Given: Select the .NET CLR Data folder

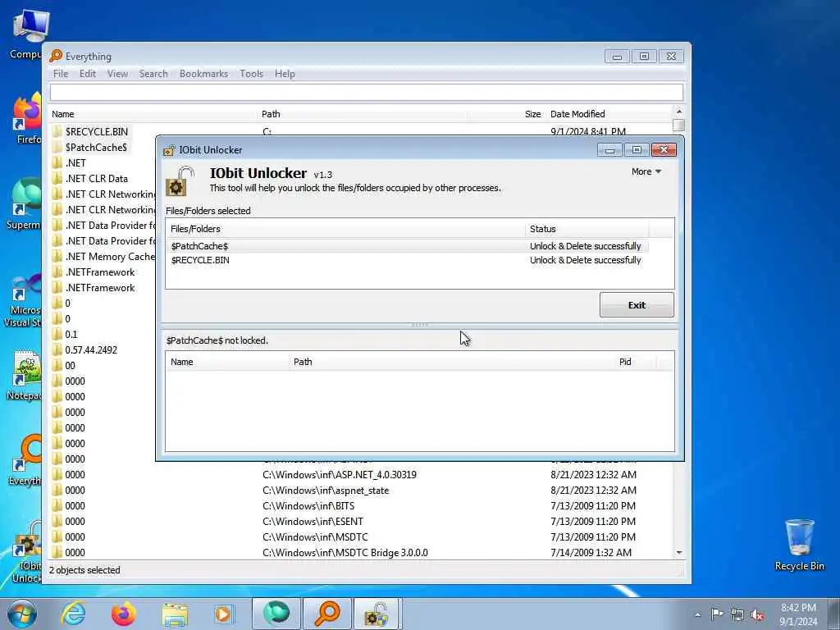Looking at the screenshot, I should click(97, 178).
